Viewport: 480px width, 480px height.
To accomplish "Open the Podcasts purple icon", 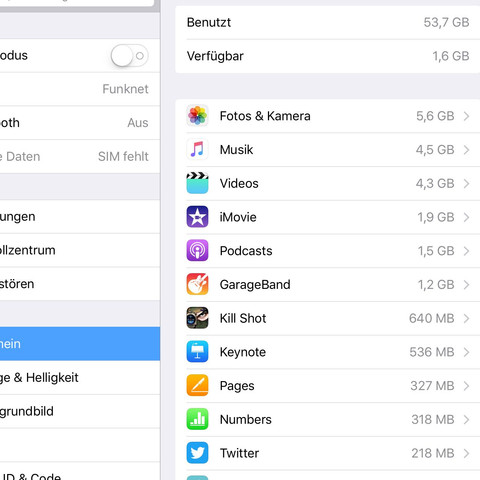I will (x=197, y=250).
